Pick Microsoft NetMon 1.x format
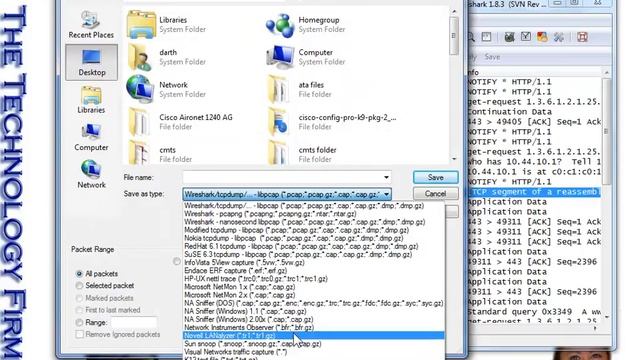Screen dimensions: 640x360 [313, 287]
